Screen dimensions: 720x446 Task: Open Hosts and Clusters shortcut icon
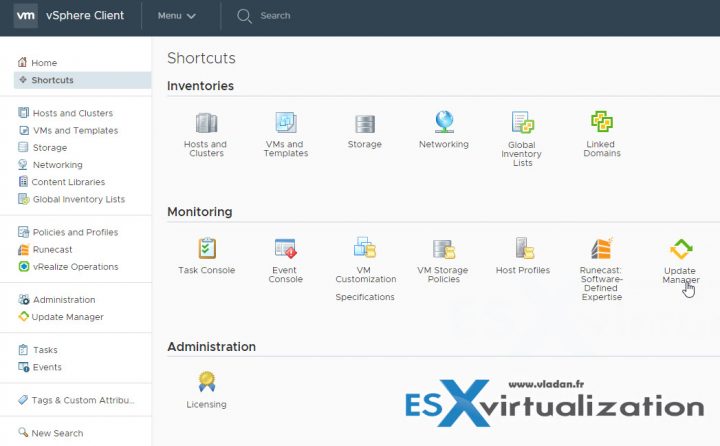point(206,124)
